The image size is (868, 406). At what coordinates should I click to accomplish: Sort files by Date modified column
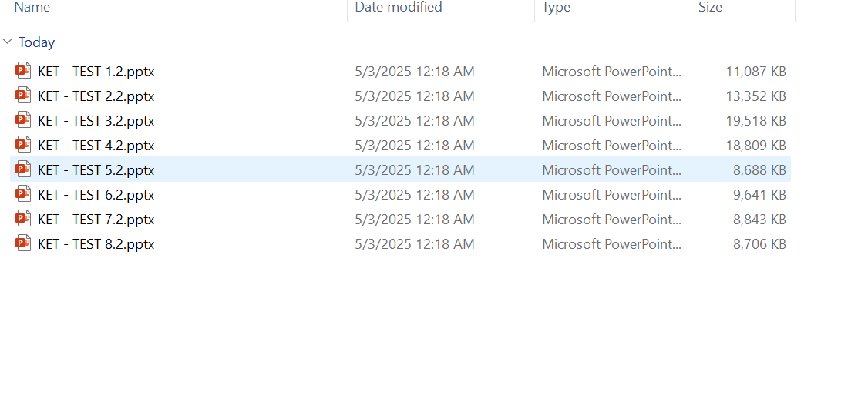[398, 8]
